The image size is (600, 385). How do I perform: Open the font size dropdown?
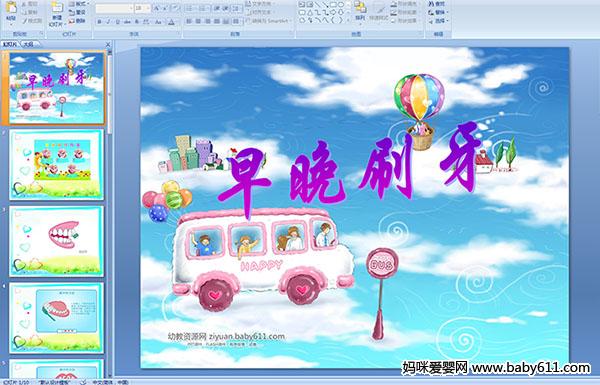point(142,8)
